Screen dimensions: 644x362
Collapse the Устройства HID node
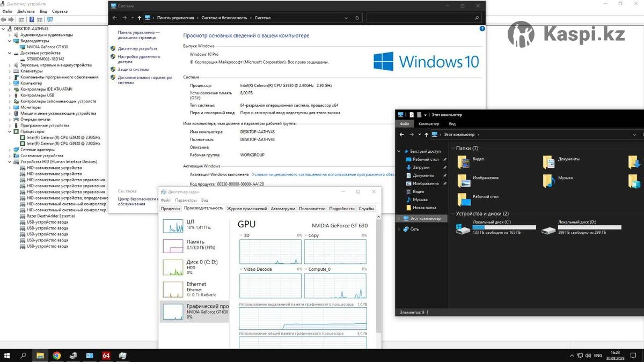point(10,161)
